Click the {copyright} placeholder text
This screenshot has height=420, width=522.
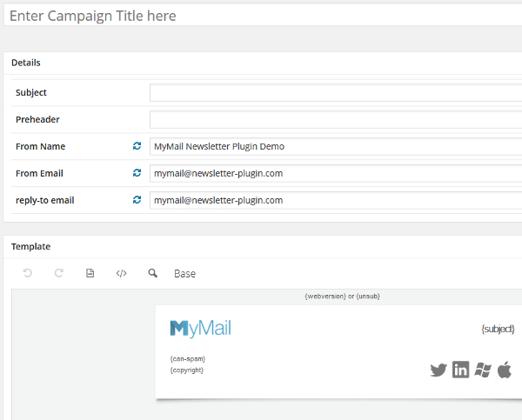(187, 370)
